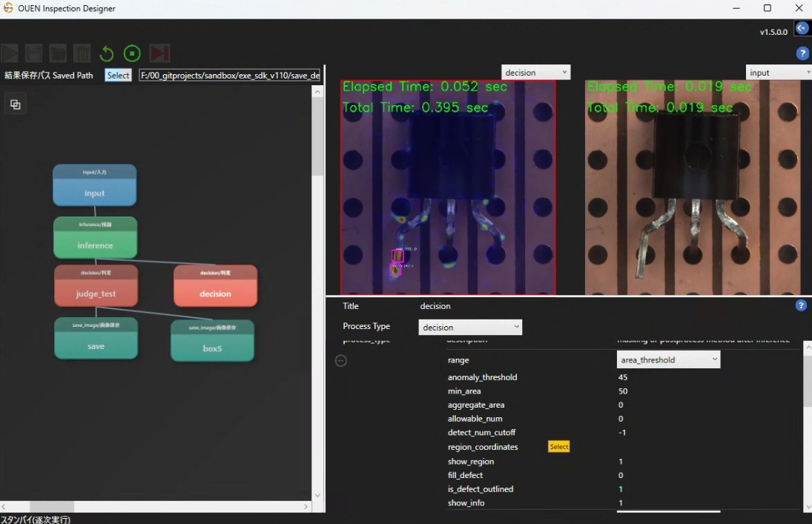Open help via the top-right question mark
This screenshot has width=812, height=524.
(802, 53)
